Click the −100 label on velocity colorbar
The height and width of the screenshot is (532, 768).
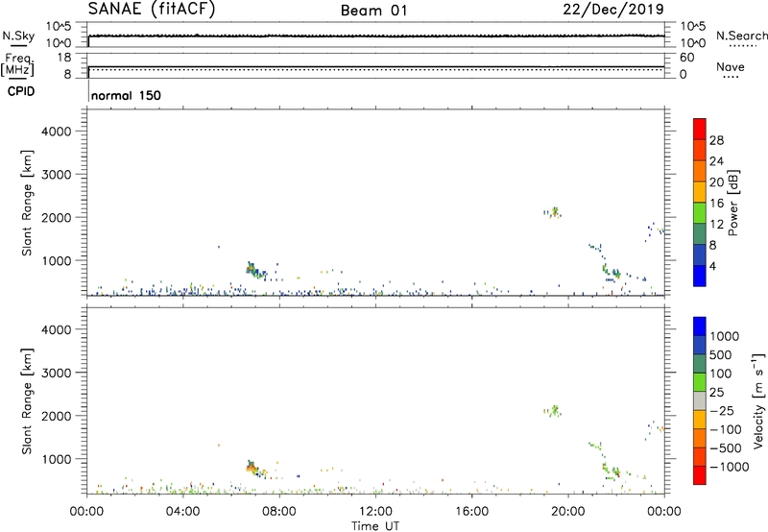[726, 429]
